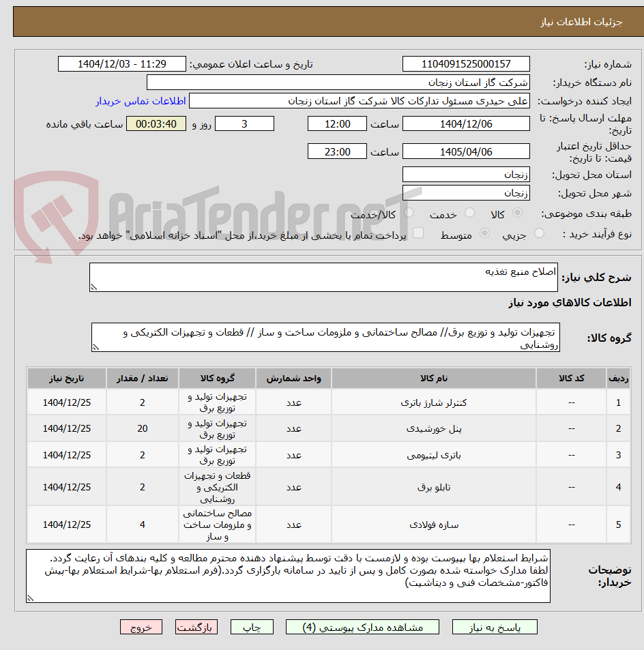The width and height of the screenshot is (644, 650).
Task: Click the شرح کلی نیاز text area
Action: click(323, 277)
